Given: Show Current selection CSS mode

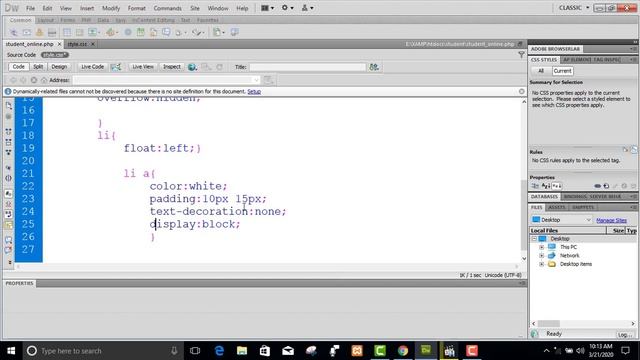Looking at the screenshot, I should [x=562, y=71].
